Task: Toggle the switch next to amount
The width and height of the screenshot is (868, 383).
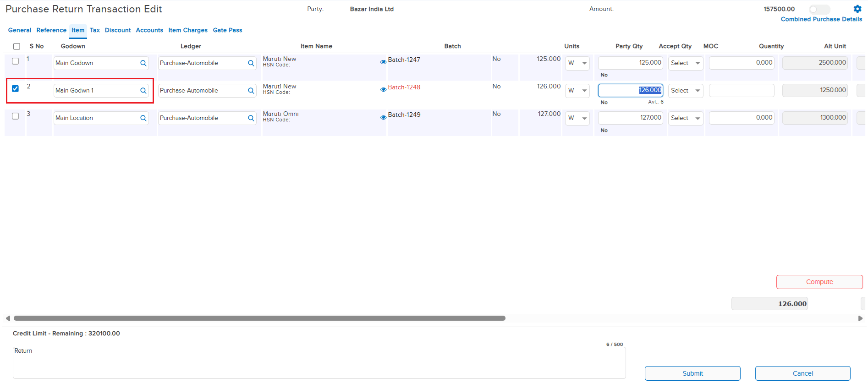Action: (819, 9)
